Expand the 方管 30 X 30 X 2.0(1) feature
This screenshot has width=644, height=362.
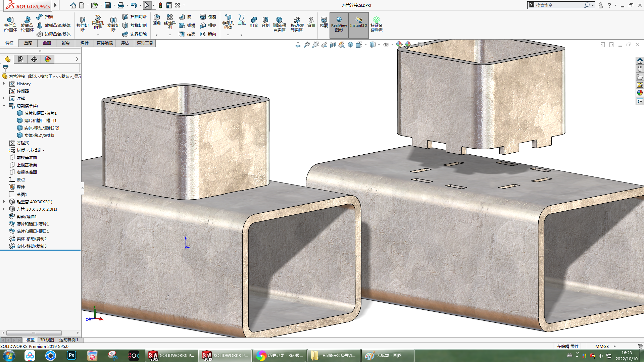coord(4,209)
